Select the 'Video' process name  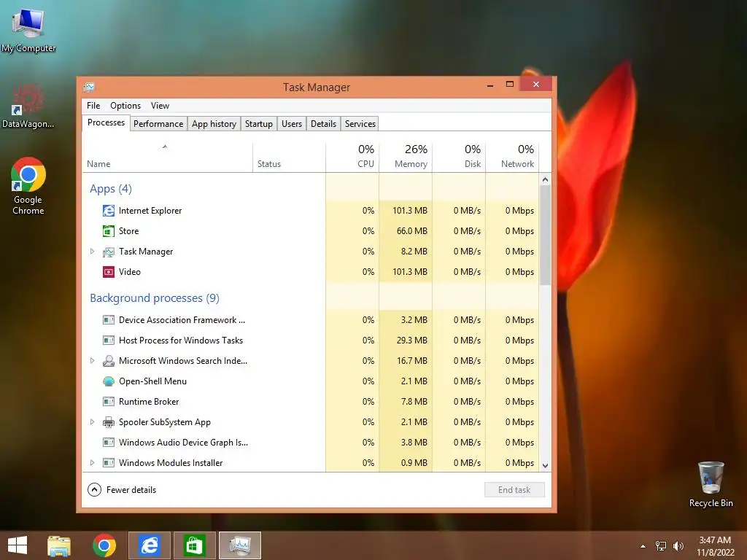coord(130,272)
